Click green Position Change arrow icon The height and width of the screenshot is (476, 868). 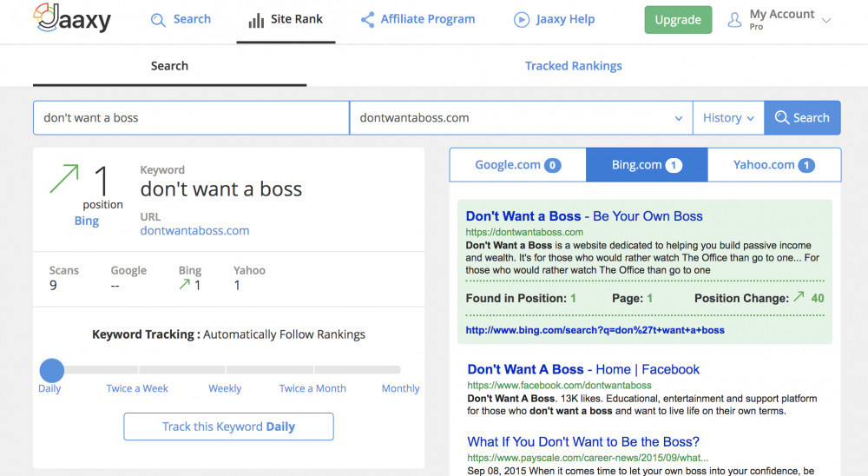tap(799, 297)
